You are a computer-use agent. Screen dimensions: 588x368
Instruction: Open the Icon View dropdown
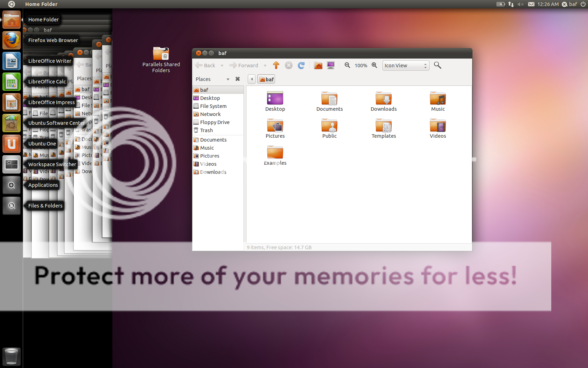(405, 66)
